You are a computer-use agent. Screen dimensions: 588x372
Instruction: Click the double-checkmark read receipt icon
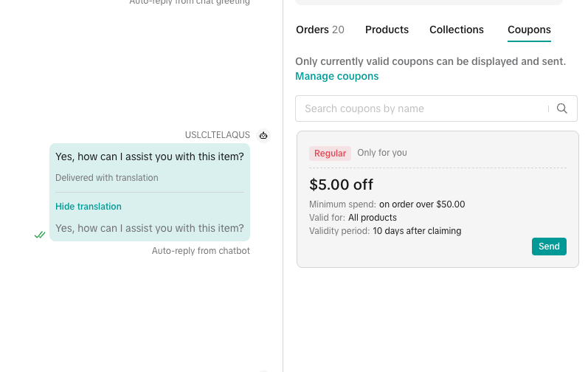[40, 235]
